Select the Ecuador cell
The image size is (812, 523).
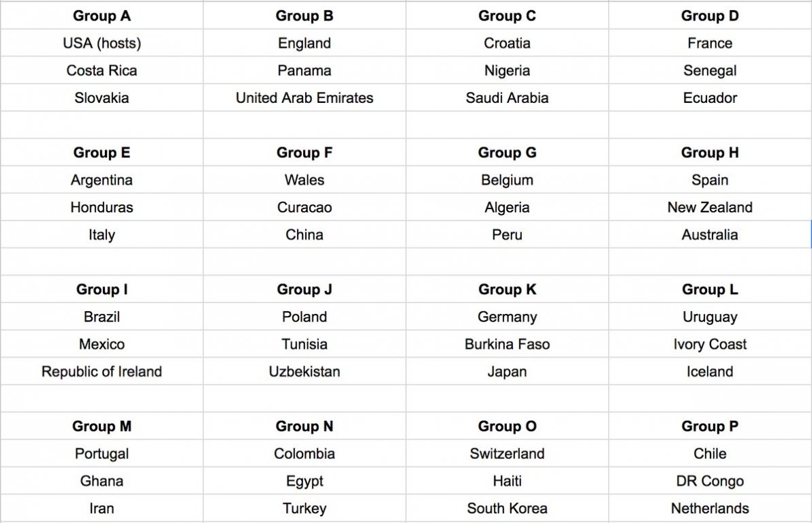tap(710, 98)
